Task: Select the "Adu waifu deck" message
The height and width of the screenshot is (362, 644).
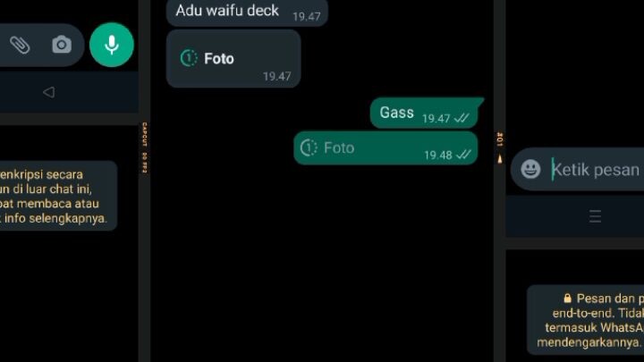Action: click(x=247, y=13)
